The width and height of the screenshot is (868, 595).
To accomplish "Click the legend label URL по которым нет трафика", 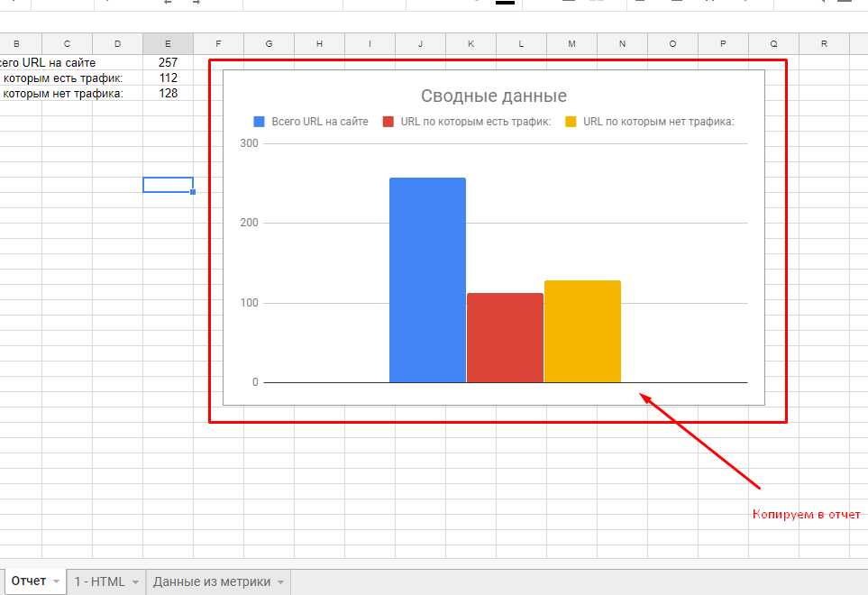I will 659,122.
